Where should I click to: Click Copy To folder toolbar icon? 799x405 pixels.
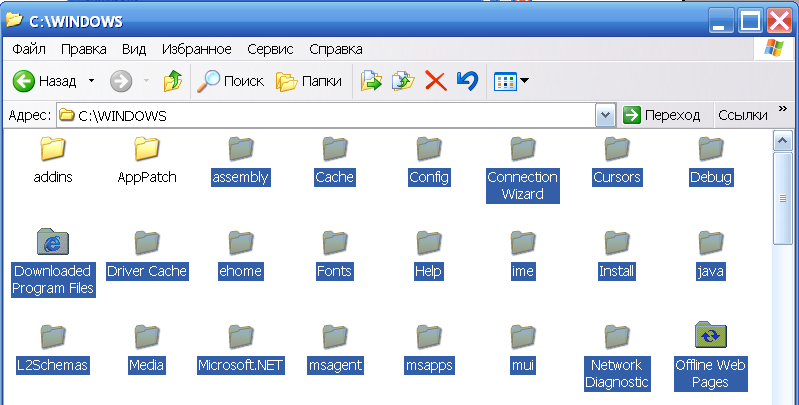point(403,81)
